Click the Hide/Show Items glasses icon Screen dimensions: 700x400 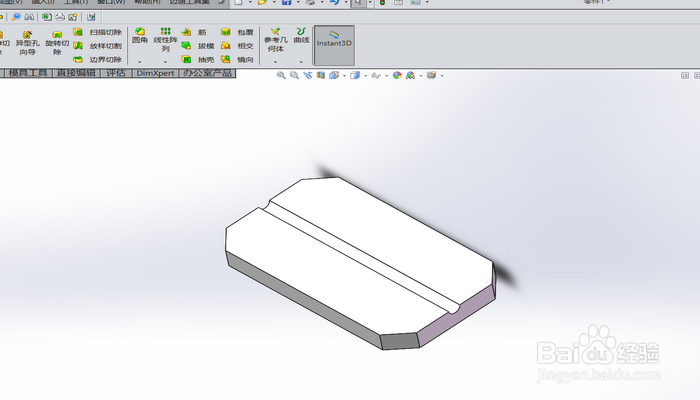click(x=376, y=75)
